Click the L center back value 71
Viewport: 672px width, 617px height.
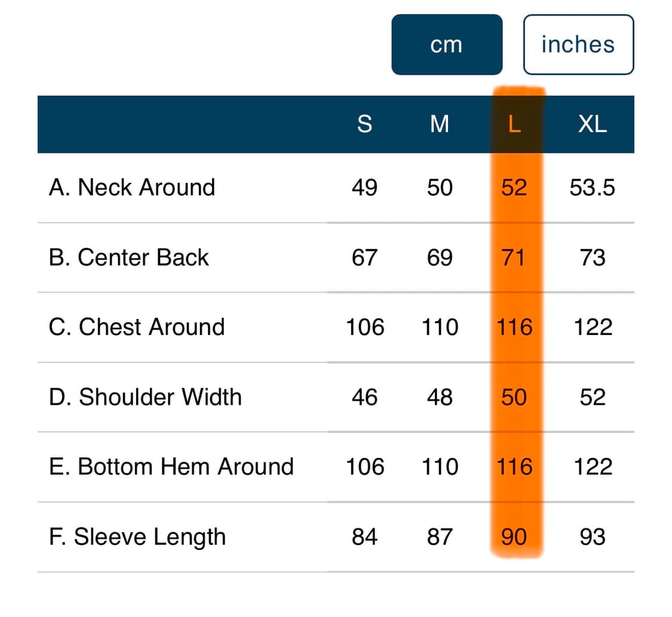514,257
